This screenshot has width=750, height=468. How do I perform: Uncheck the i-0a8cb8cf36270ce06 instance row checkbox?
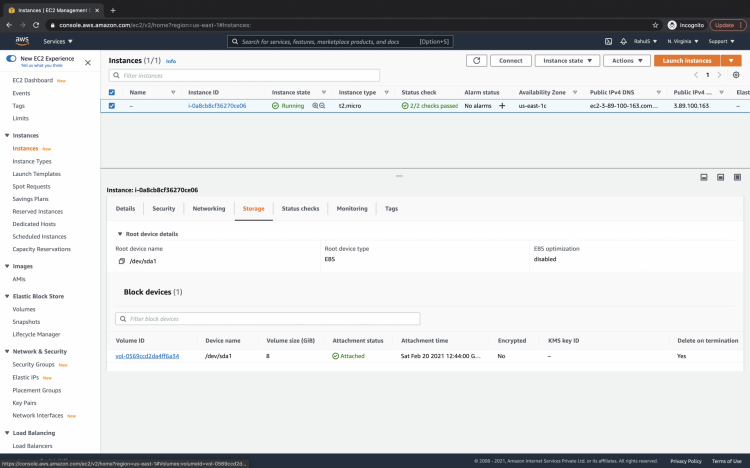point(111,106)
